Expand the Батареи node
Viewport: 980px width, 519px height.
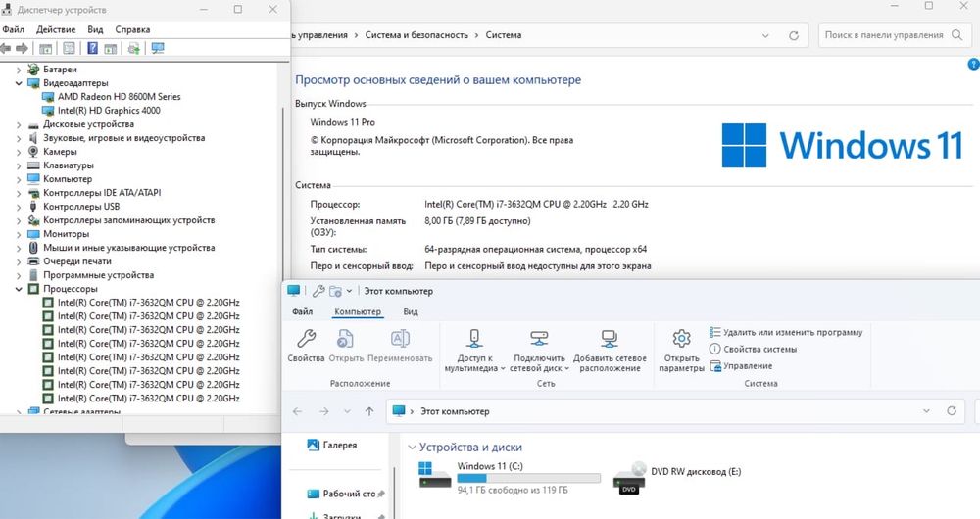[19, 70]
